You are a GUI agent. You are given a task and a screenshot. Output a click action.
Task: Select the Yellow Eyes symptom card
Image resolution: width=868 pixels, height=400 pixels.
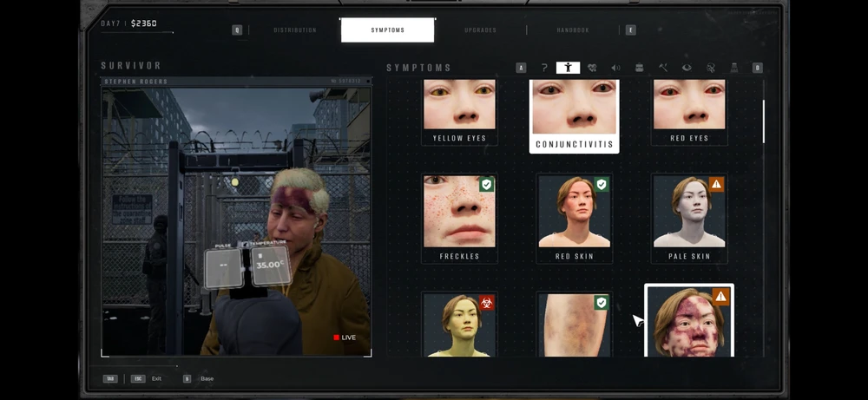pyautogui.click(x=459, y=111)
